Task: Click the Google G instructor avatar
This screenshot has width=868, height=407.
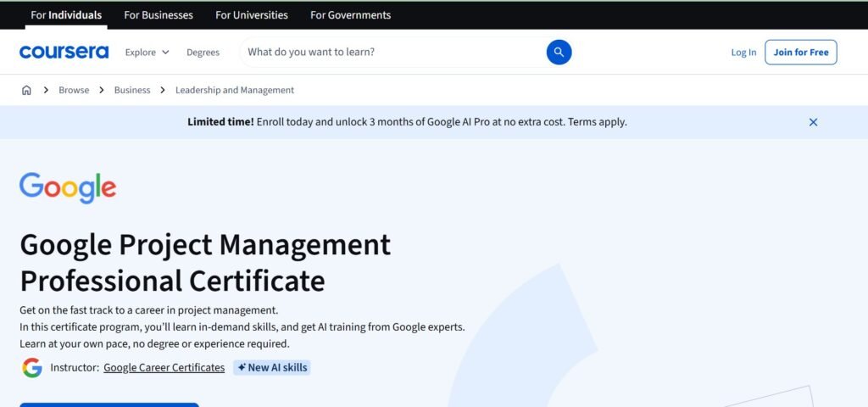Action: click(32, 368)
